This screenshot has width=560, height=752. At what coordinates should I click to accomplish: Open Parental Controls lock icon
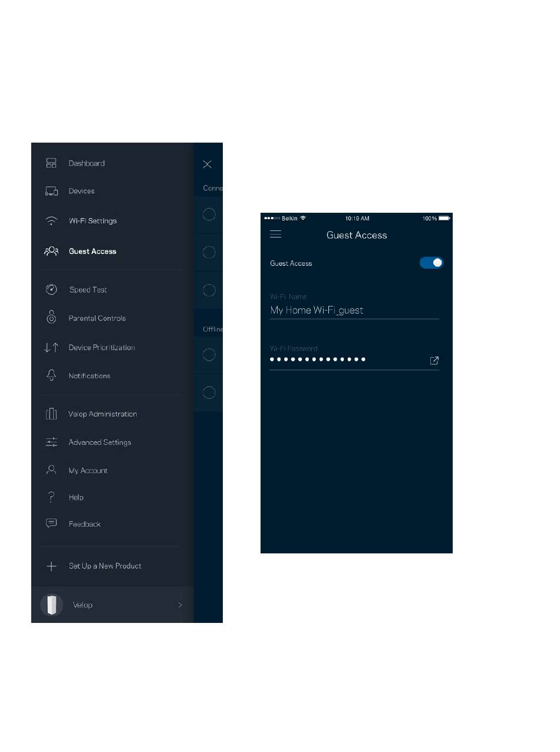51,318
